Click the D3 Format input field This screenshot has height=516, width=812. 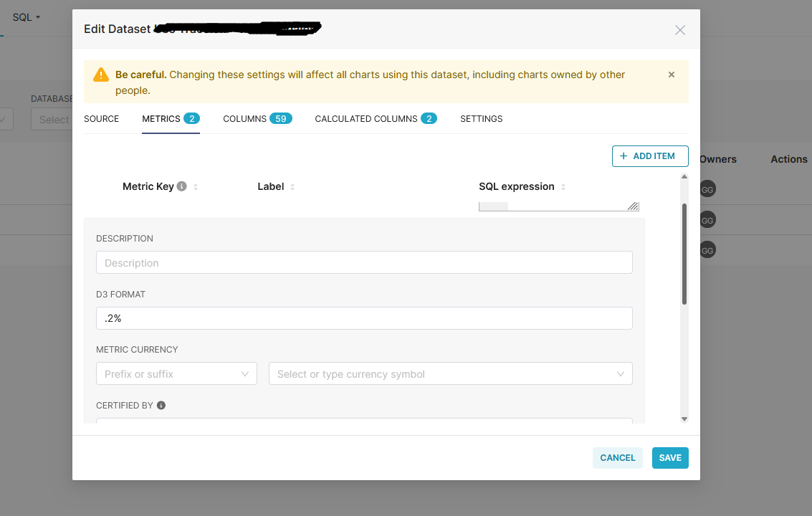pyautogui.click(x=364, y=317)
